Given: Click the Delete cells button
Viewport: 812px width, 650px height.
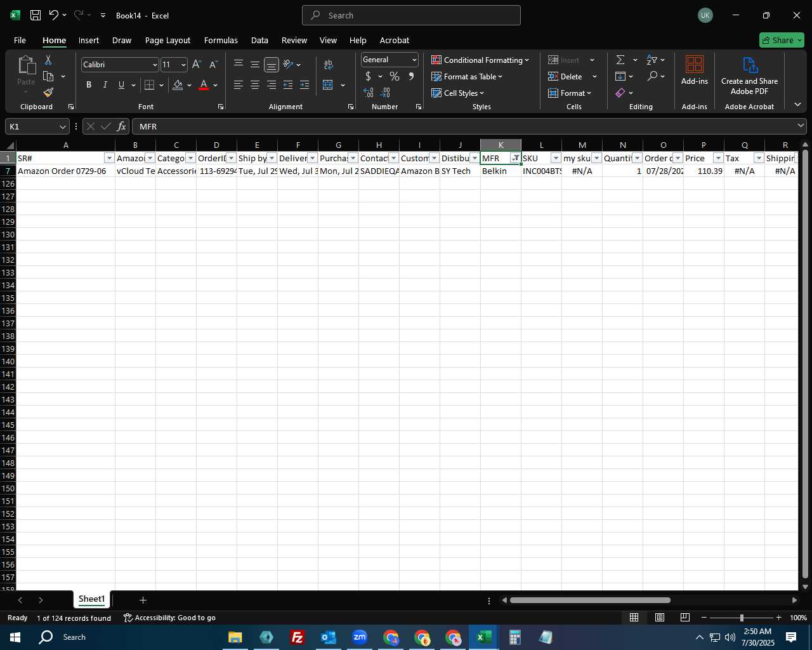Looking at the screenshot, I should (x=566, y=76).
